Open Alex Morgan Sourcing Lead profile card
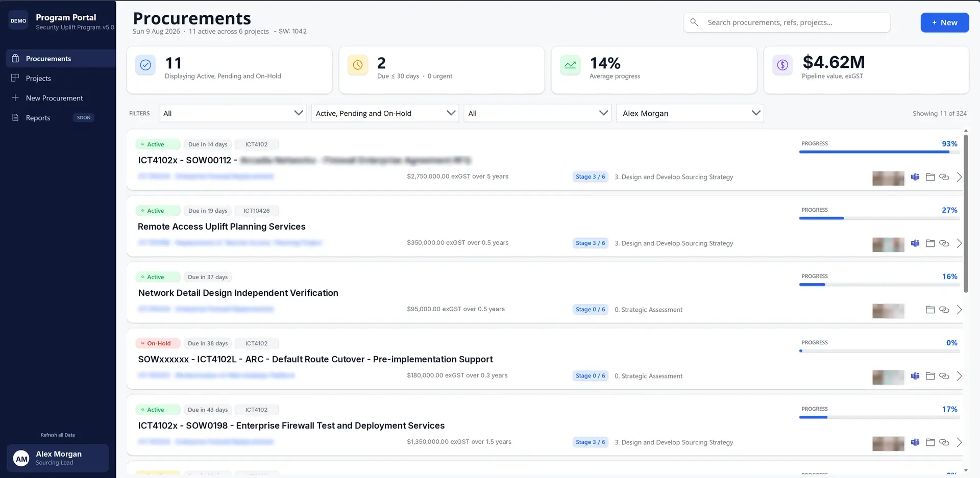This screenshot has width=980, height=478. pos(58,458)
